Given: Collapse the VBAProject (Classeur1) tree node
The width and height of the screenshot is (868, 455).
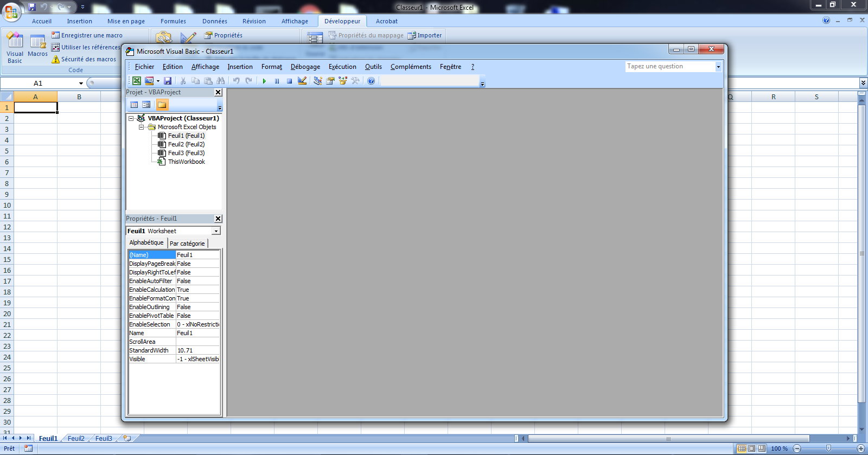Looking at the screenshot, I should pos(131,118).
